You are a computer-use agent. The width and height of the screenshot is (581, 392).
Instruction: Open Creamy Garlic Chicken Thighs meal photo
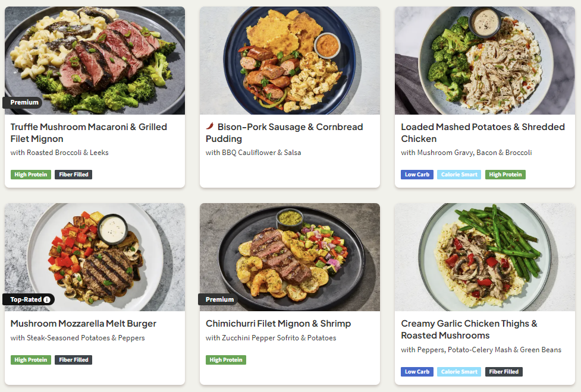485,257
